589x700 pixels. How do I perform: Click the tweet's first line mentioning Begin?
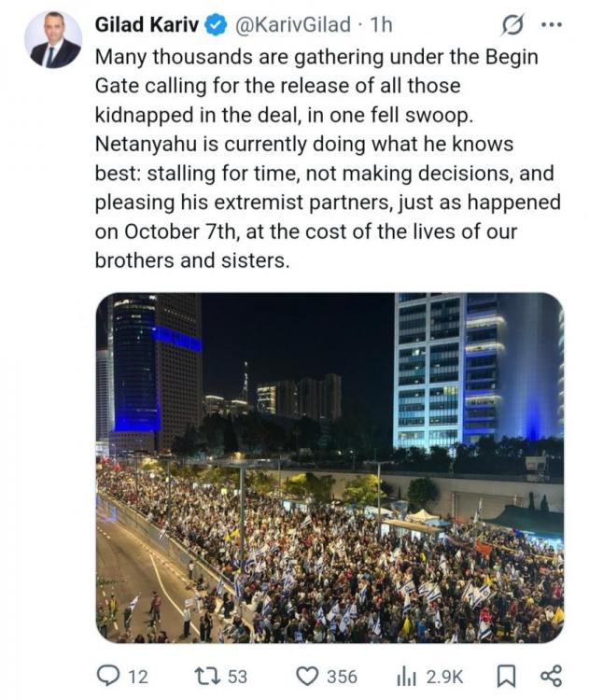point(316,58)
